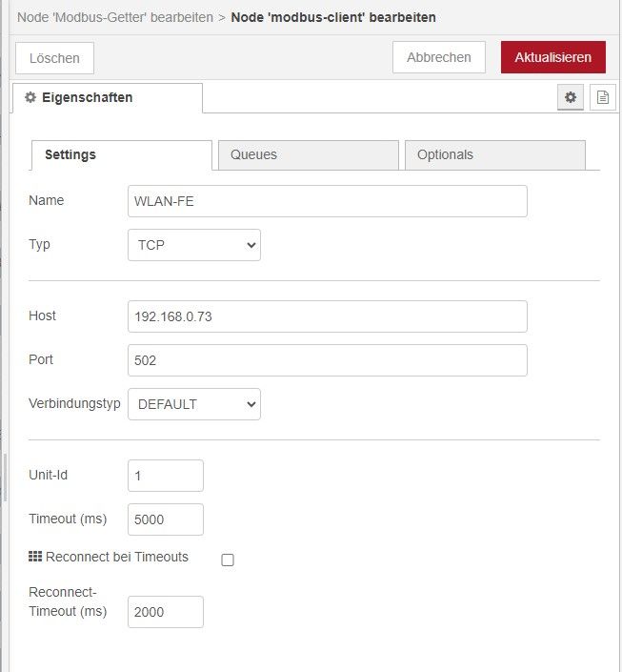Image resolution: width=622 pixels, height=672 pixels.
Task: Open node properties gear icon
Action: (571, 97)
